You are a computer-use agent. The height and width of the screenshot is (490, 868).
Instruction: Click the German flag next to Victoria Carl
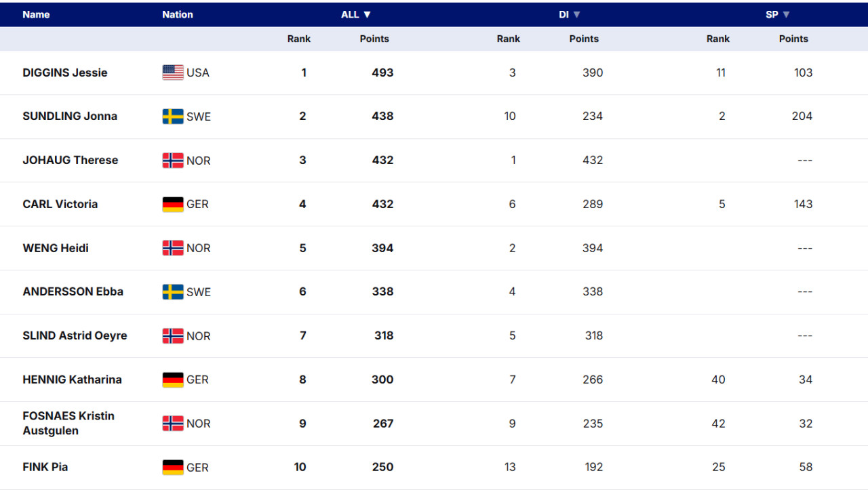point(173,204)
